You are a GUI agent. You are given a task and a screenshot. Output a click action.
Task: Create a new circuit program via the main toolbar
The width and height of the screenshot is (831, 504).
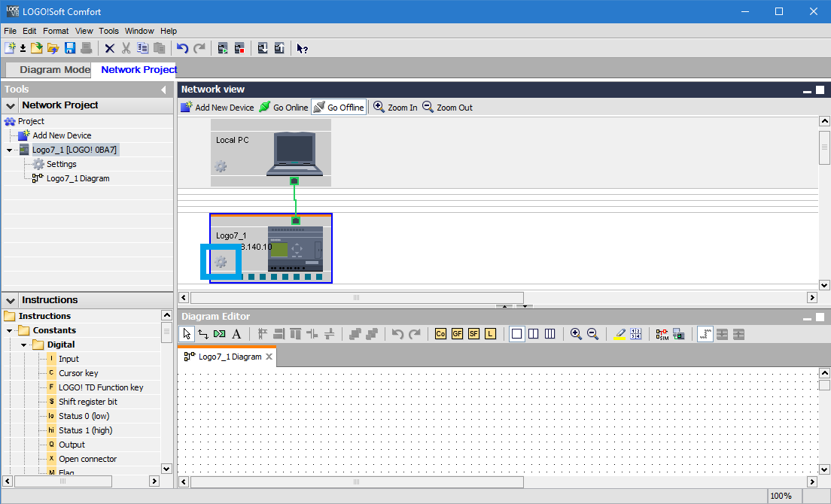[x=10, y=48]
